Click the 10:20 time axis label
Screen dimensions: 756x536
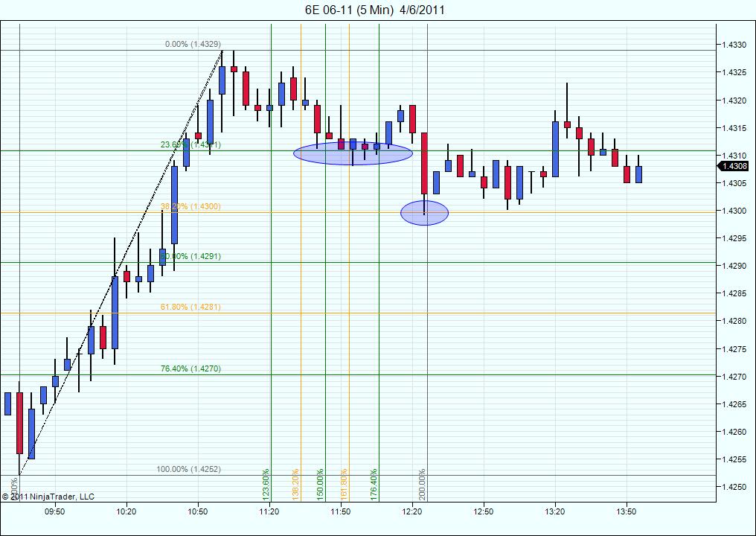126,511
